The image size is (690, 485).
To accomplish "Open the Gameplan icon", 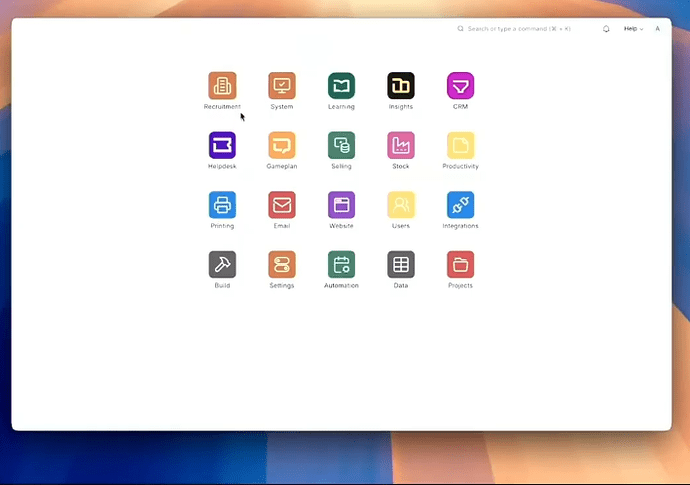I will [282, 146].
